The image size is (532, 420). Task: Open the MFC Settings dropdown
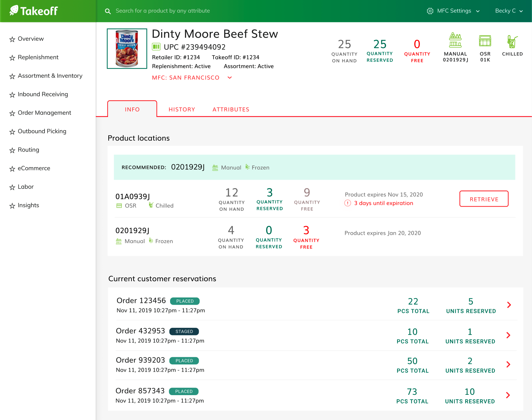pos(453,11)
